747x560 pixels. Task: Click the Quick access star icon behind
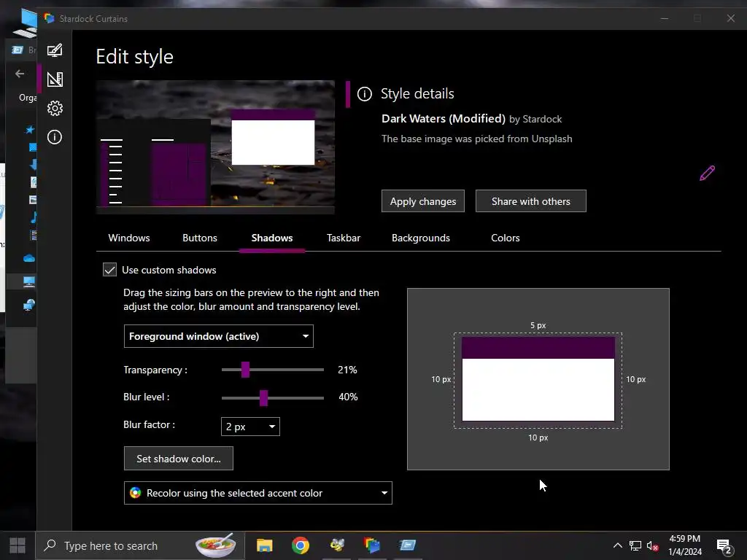tap(30, 130)
